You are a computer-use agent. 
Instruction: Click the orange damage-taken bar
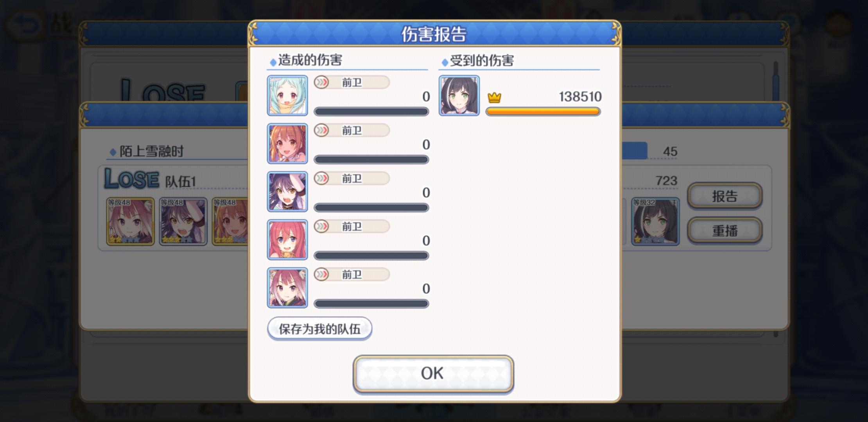pyautogui.click(x=543, y=112)
